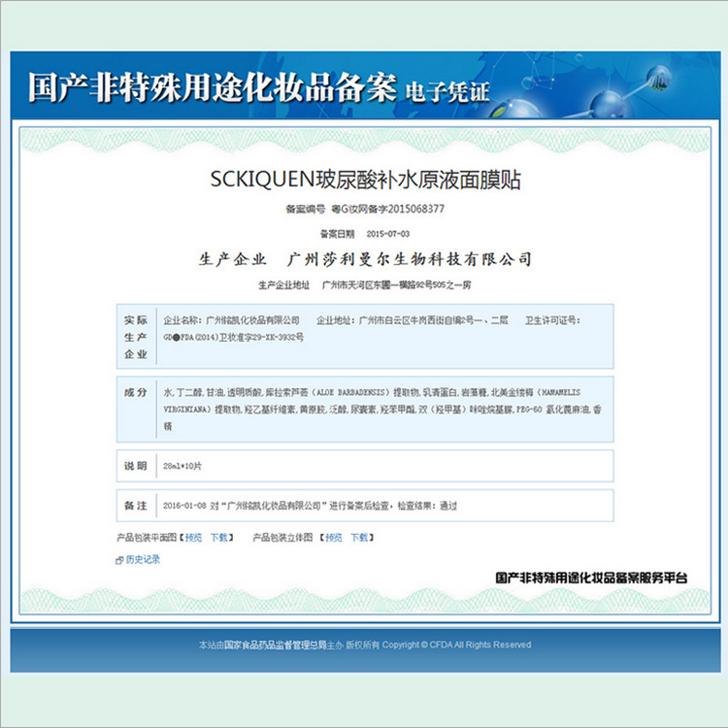The image size is (728, 728).
Task: Click the 说明 value 28ml*10片
Action: (182, 466)
